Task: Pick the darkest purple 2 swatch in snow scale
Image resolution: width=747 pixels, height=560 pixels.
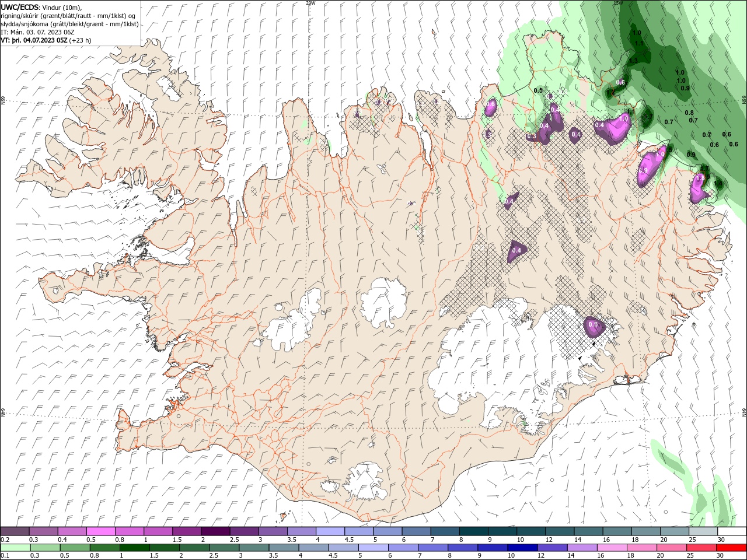Action: [215, 531]
